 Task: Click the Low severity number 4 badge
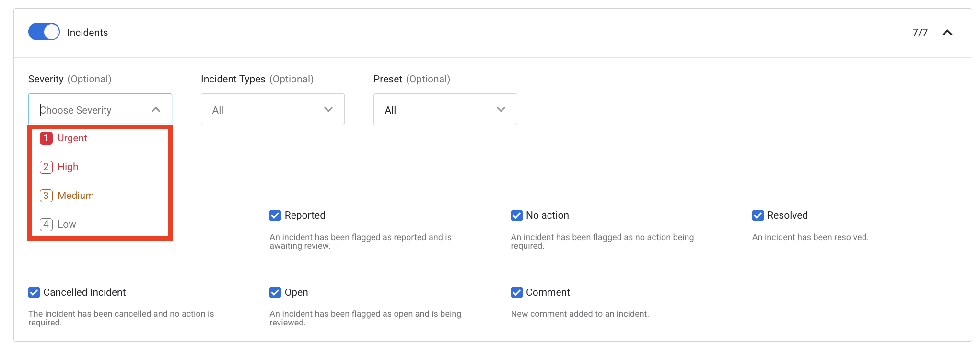click(46, 225)
